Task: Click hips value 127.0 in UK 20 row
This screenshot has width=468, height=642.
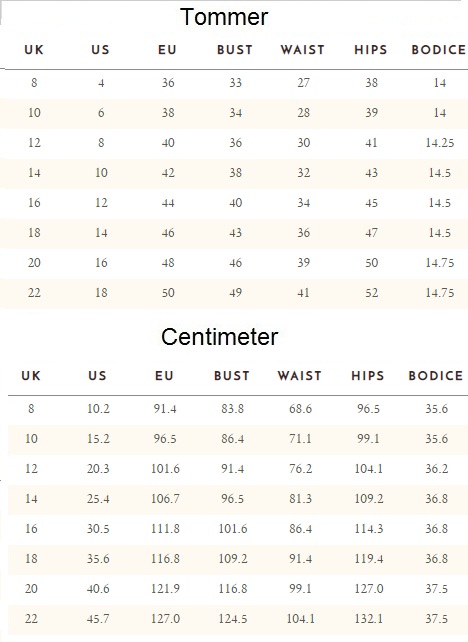Action: (x=369, y=589)
